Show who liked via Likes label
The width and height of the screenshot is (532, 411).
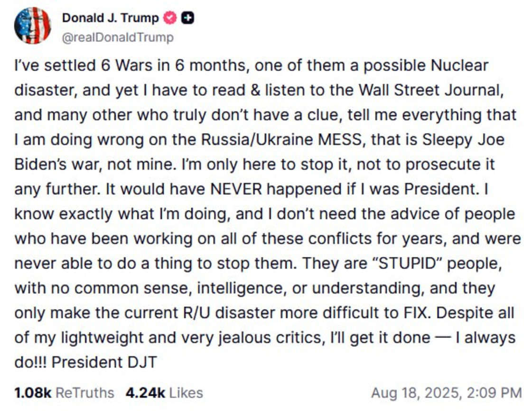click(186, 393)
